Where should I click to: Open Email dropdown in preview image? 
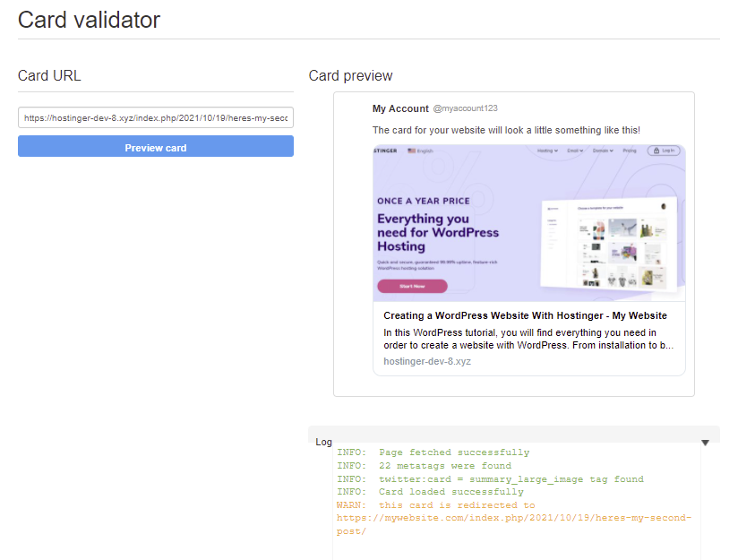click(575, 151)
